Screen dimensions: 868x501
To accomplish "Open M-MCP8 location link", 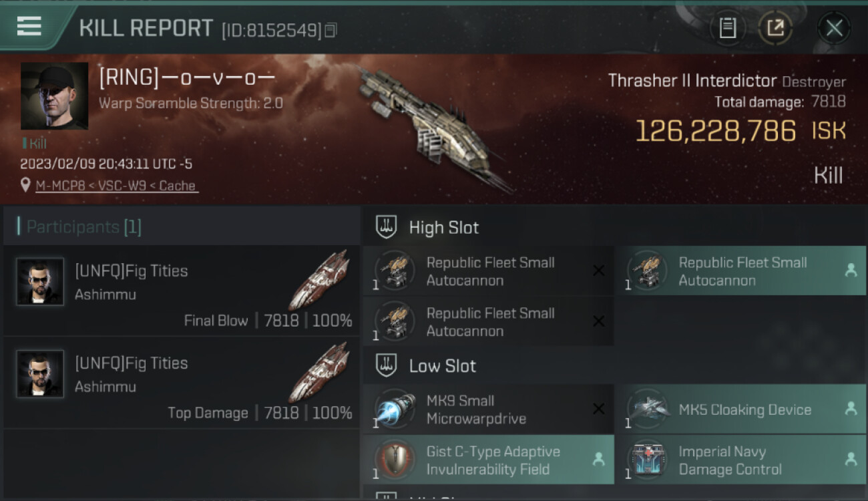I will 117,186.
